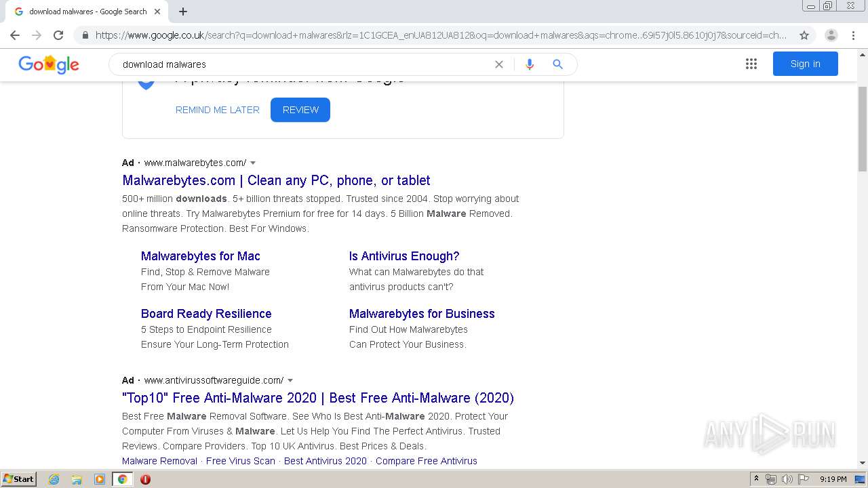Open the media player taskbar icon
Screen dimensions: 868x488
(100, 479)
